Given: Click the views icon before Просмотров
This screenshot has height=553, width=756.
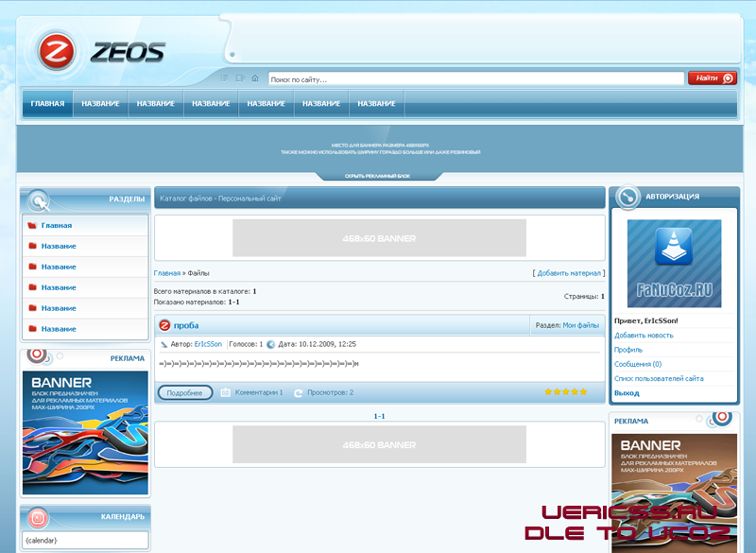Looking at the screenshot, I should 299,392.
